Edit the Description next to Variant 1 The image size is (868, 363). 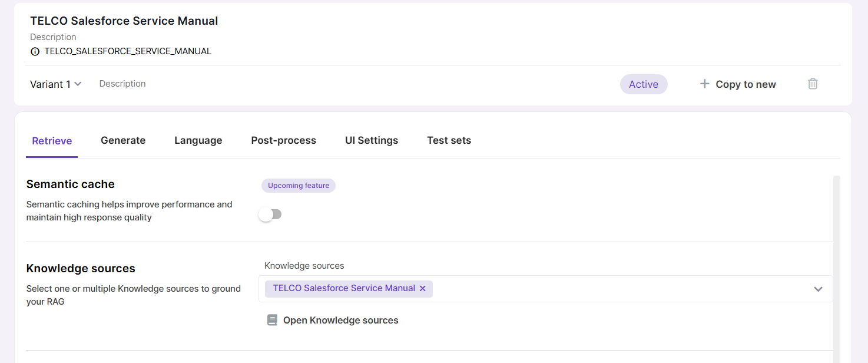122,84
